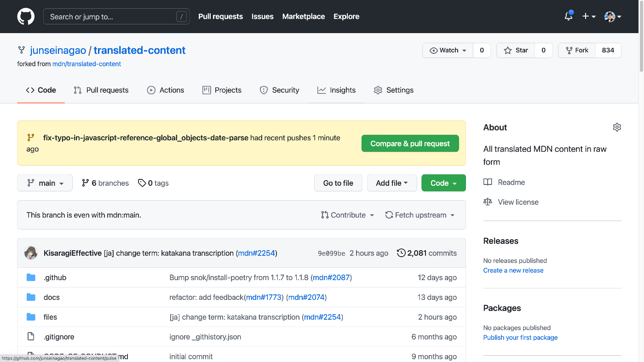Click the tag icon beside 0 tags
The height and width of the screenshot is (362, 644).
[x=142, y=183]
